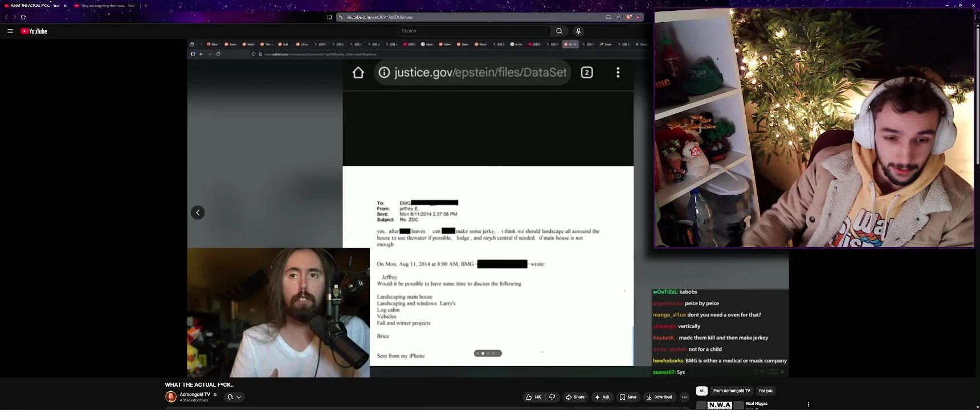The height and width of the screenshot is (410, 980).
Task: Go to YouTube home via logo
Action: point(34,31)
